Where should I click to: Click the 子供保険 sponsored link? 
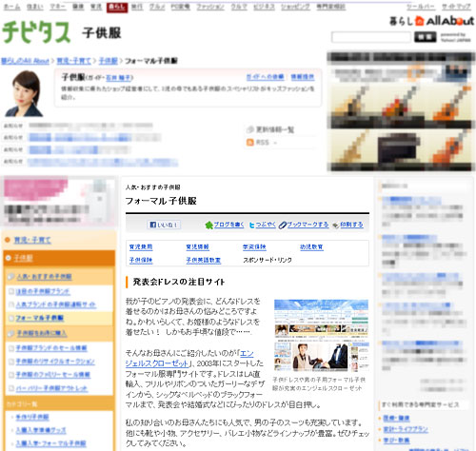pos(141,261)
